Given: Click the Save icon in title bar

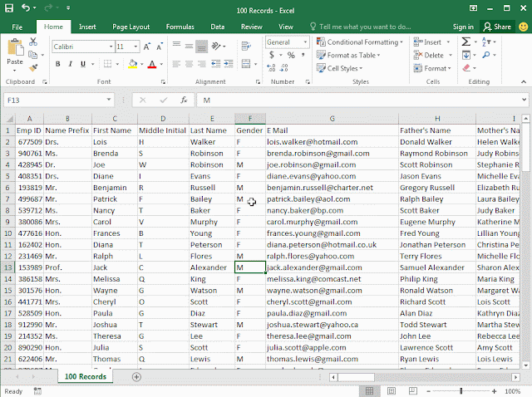Looking at the screenshot, I should tap(9, 7).
